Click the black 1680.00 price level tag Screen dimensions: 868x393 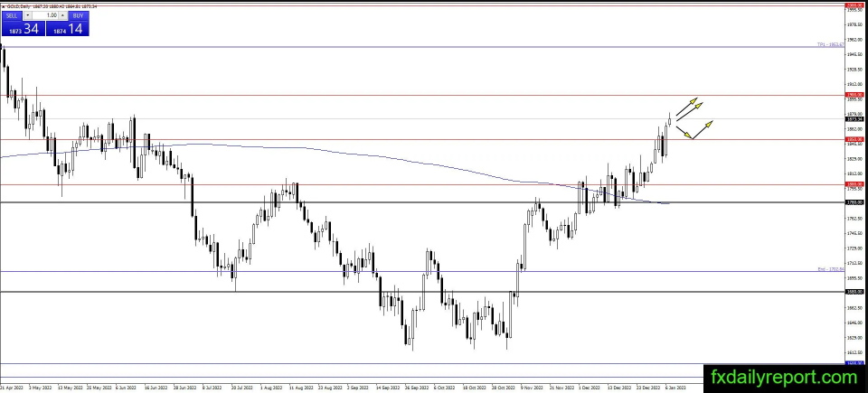click(854, 292)
